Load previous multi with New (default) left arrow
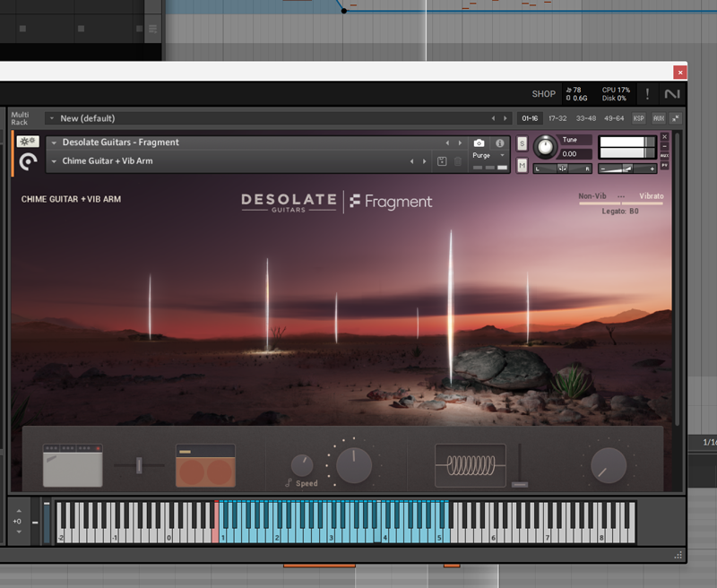The width and height of the screenshot is (717, 588). [x=493, y=118]
